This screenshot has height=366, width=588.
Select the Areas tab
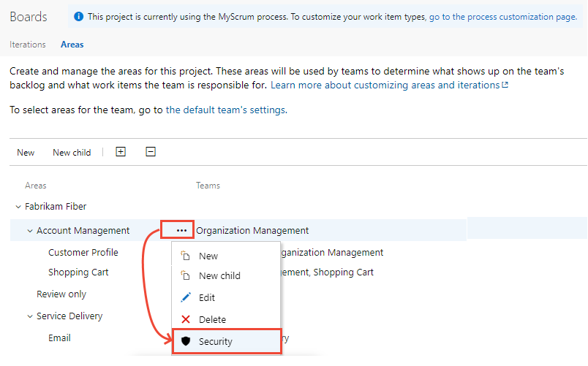72,45
